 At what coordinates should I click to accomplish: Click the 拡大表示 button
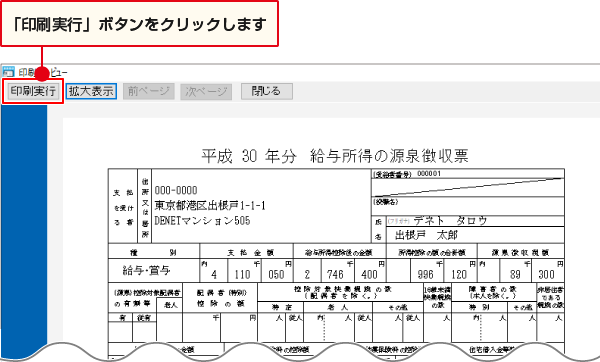[x=91, y=91]
